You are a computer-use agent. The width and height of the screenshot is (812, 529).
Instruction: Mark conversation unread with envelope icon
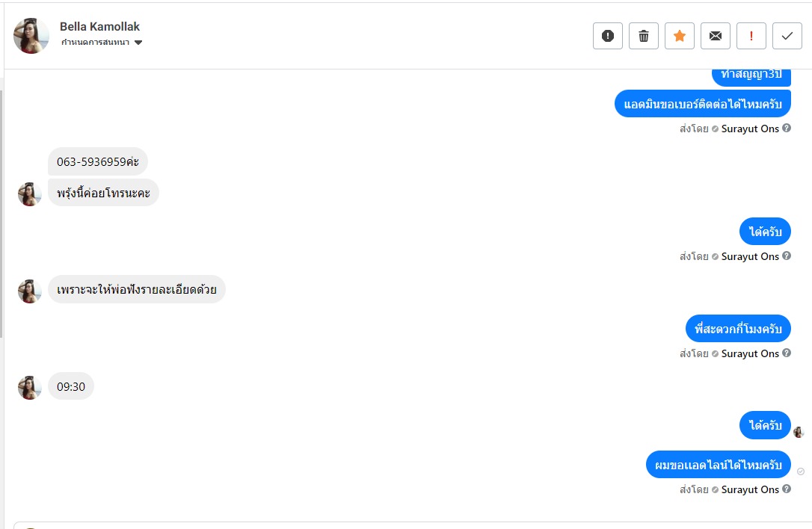click(x=716, y=36)
